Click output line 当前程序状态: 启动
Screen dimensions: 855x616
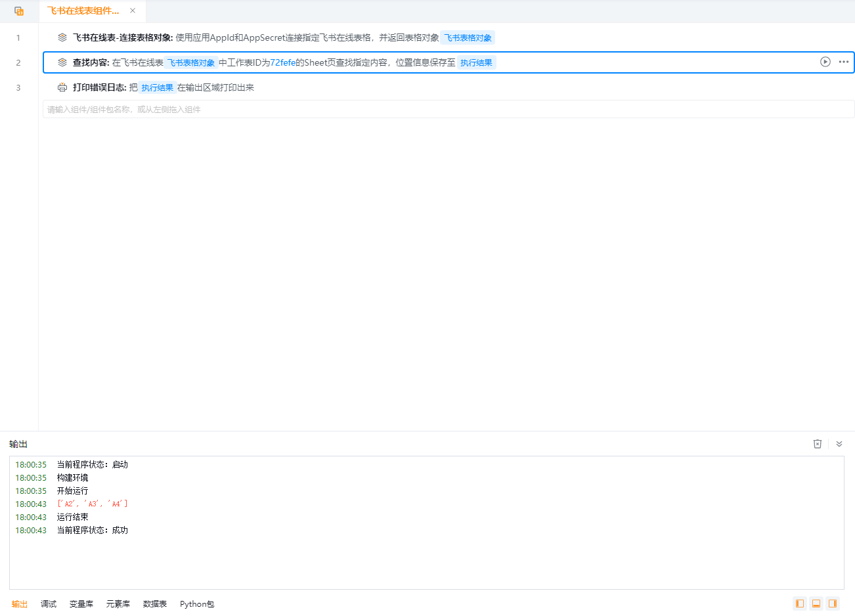[92, 464]
